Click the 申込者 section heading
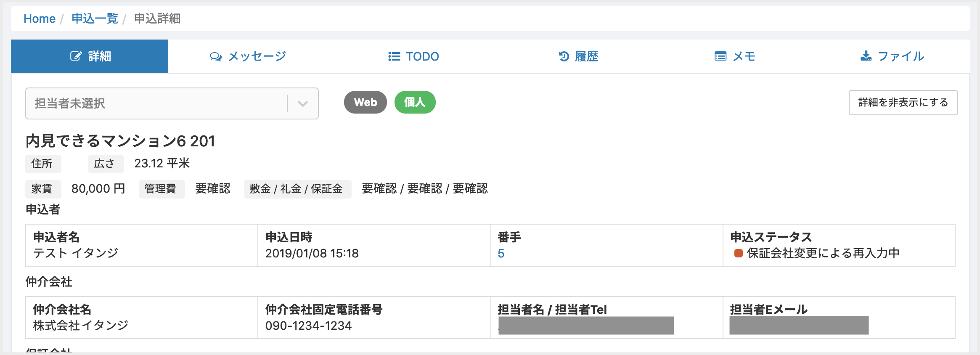 (43, 209)
